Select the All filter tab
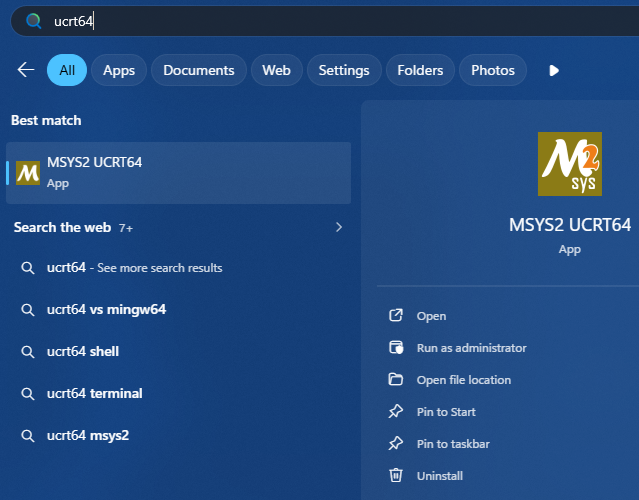 pos(67,70)
